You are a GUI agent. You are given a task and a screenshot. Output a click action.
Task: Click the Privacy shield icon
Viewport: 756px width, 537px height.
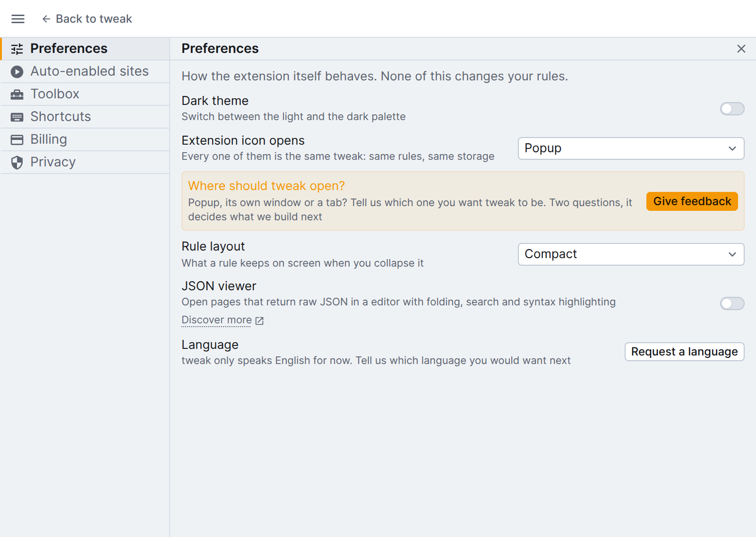(x=17, y=163)
